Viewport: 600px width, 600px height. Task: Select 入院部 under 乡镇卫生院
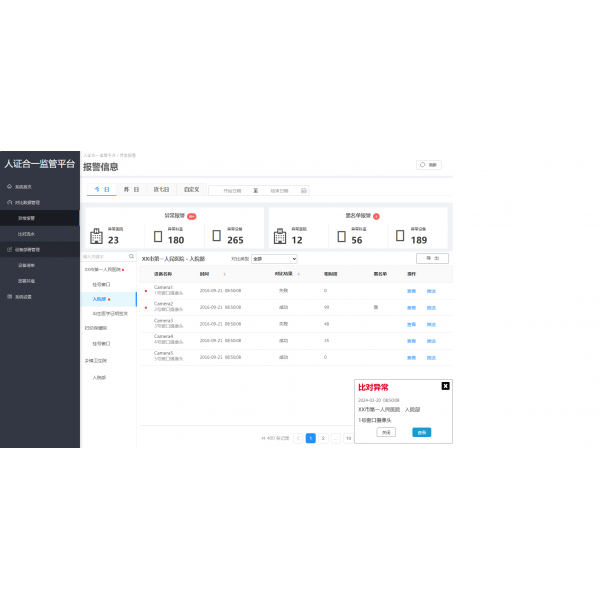tap(99, 377)
